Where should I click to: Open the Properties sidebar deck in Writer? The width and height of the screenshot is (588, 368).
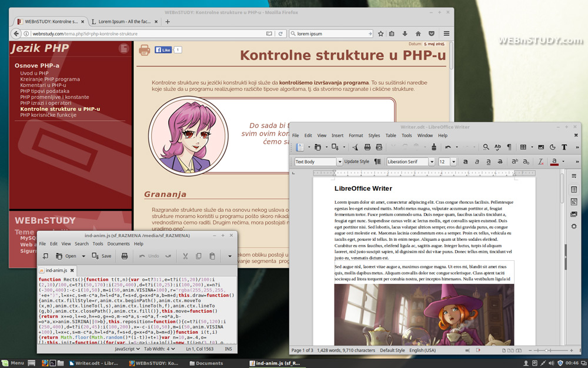point(574,190)
